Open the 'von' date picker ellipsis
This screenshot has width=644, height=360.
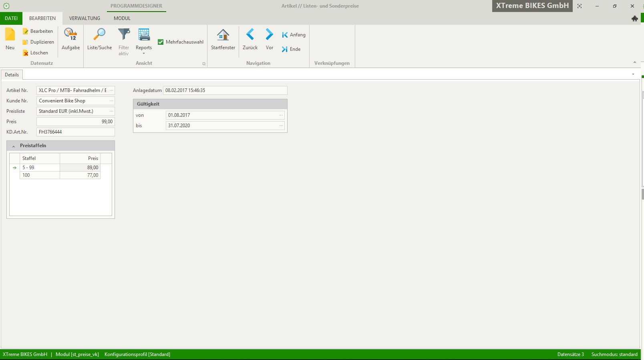281,115
